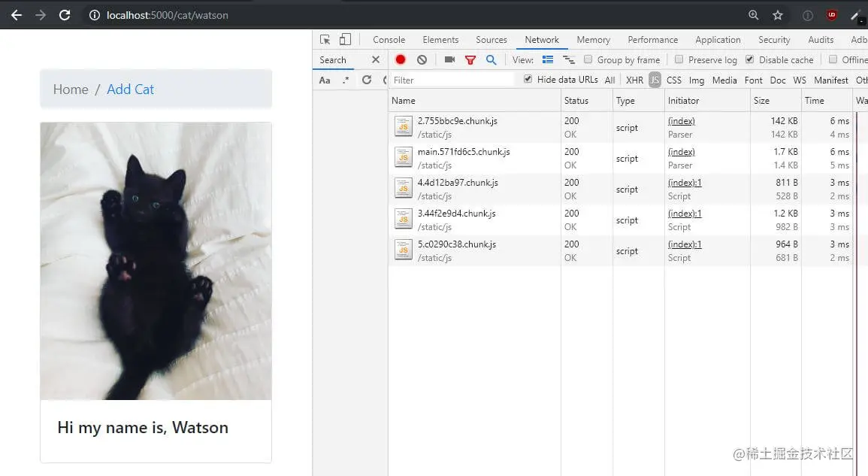The height and width of the screenshot is (476, 868).
Task: Bookmark this page with the star icon
Action: pyautogui.click(x=778, y=15)
